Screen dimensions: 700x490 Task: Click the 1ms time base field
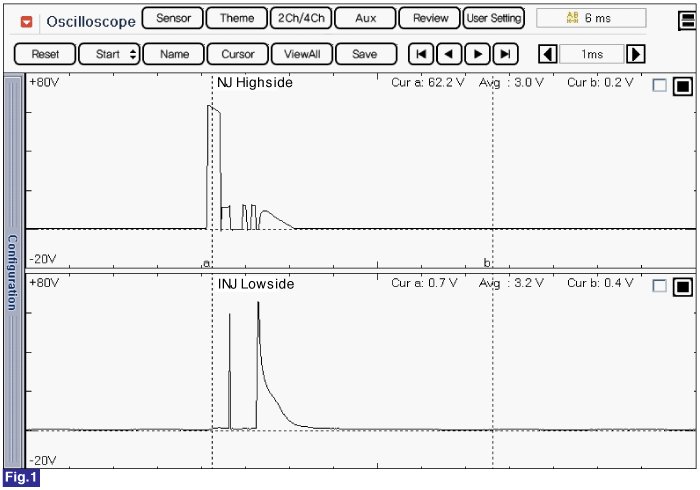point(591,54)
